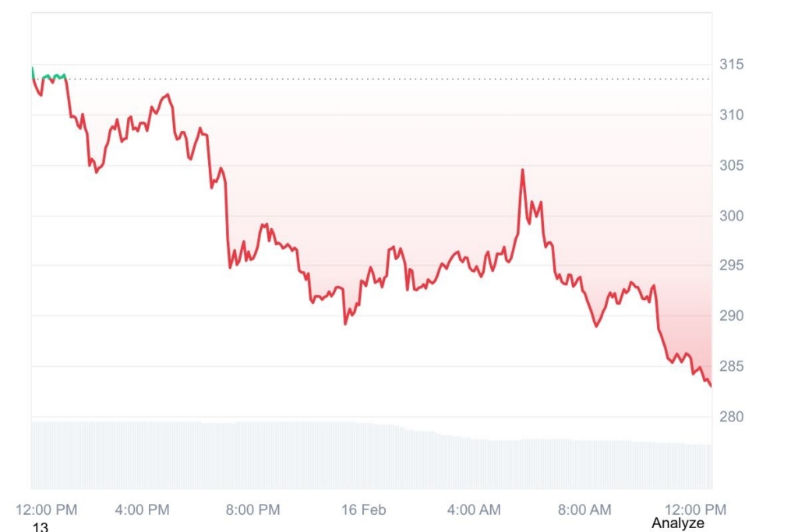798x532 pixels.
Task: Select the 4:00 AM time label
Action: tap(474, 510)
